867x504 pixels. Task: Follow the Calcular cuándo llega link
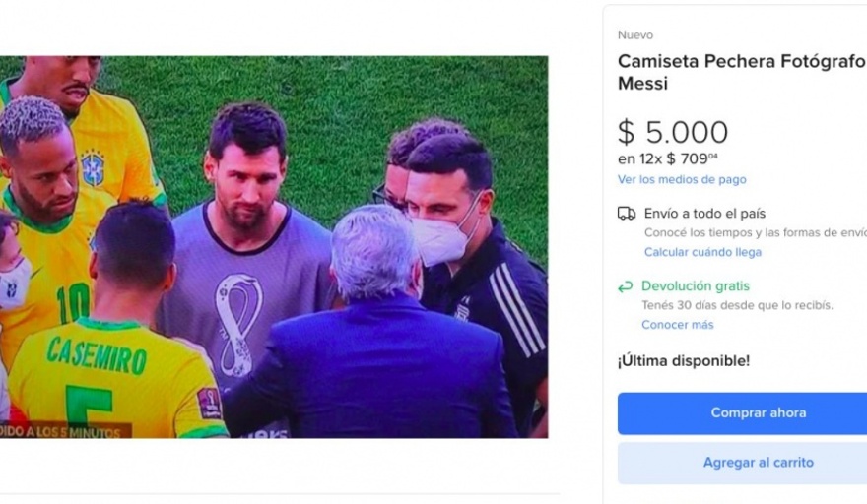(702, 252)
